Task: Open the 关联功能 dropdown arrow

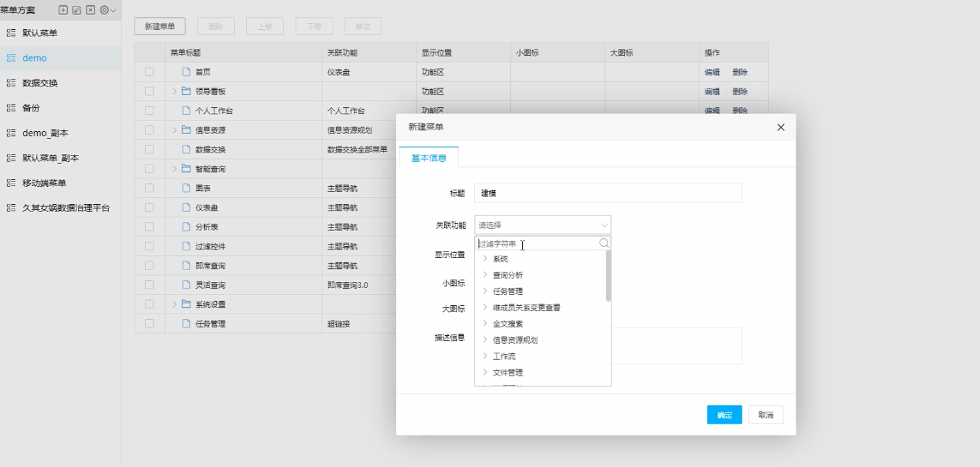Action: [x=604, y=225]
